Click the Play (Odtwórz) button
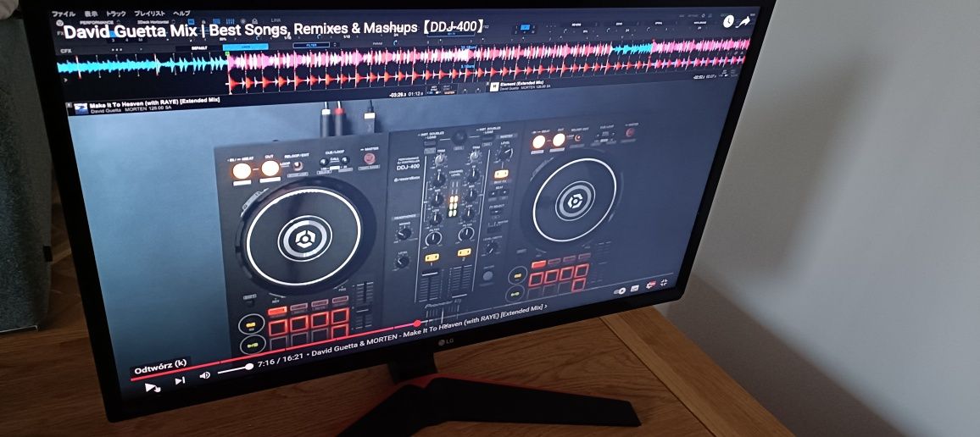Screen dimensions: 980x437 coord(153,389)
